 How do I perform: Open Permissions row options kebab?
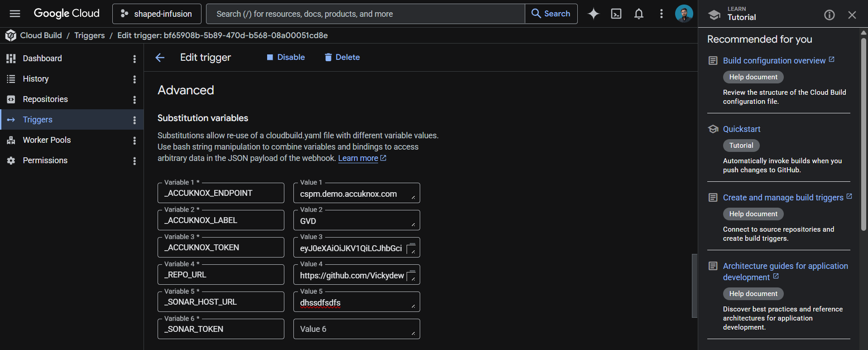[134, 161]
